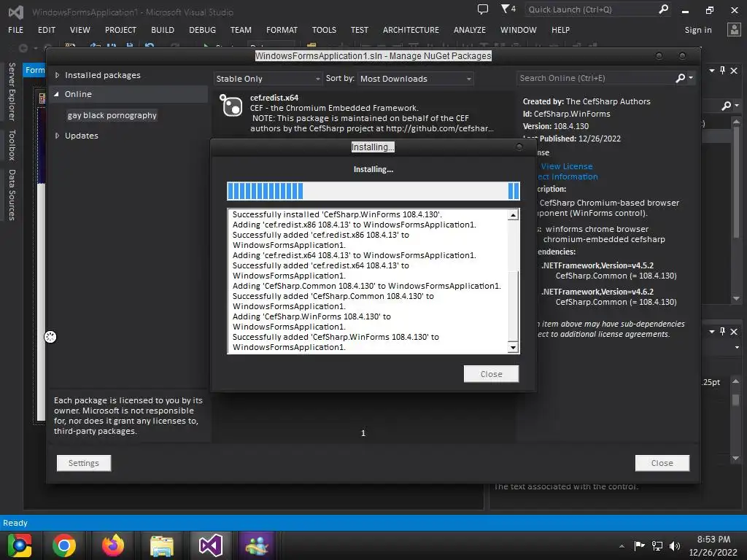The height and width of the screenshot is (560, 747).
Task: Switch to Visual Studio taskbar icon
Action: [x=211, y=545]
